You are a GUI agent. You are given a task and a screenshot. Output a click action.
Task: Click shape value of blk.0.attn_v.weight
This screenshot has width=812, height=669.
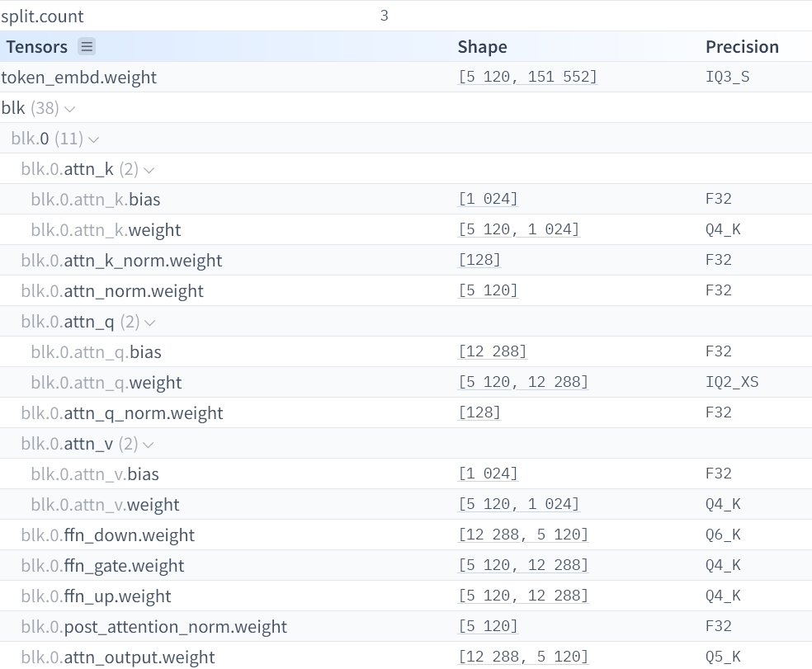pyautogui.click(x=519, y=505)
